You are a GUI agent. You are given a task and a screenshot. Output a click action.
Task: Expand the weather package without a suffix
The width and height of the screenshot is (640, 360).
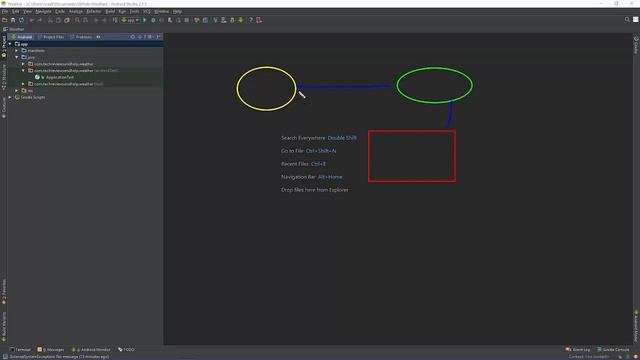[23, 64]
